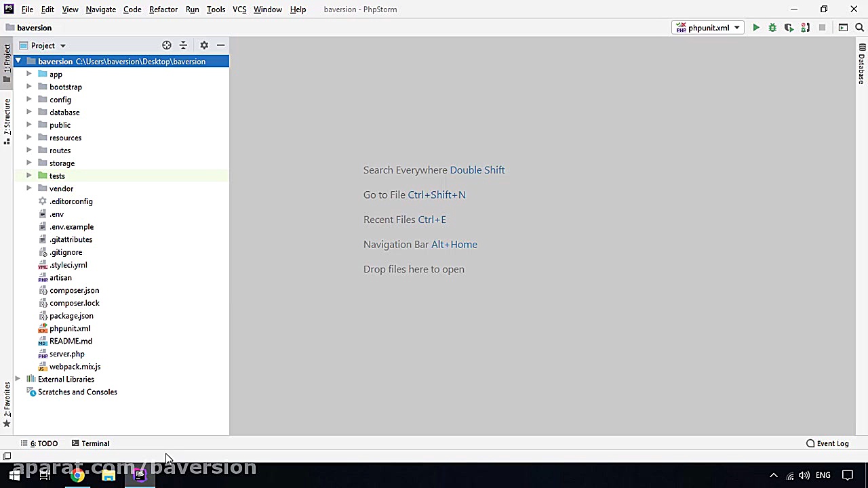Image resolution: width=868 pixels, height=488 pixels.
Task: Open the Tools menu
Action: click(x=216, y=9)
